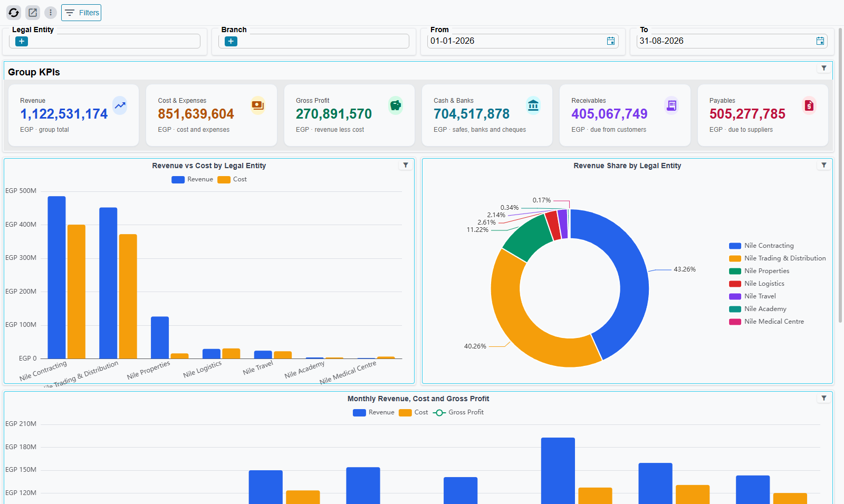
Task: Add a Branch with plus button
Action: pyautogui.click(x=231, y=41)
